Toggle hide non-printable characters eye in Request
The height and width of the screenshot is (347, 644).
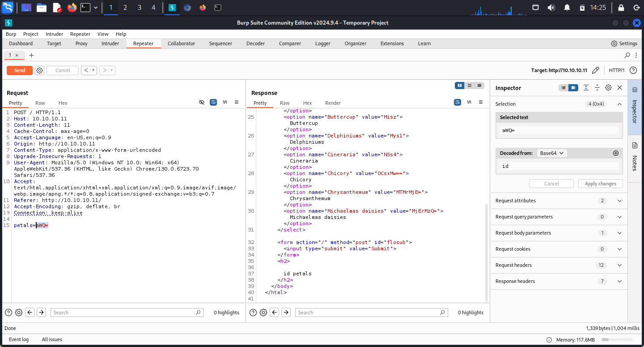202,103
